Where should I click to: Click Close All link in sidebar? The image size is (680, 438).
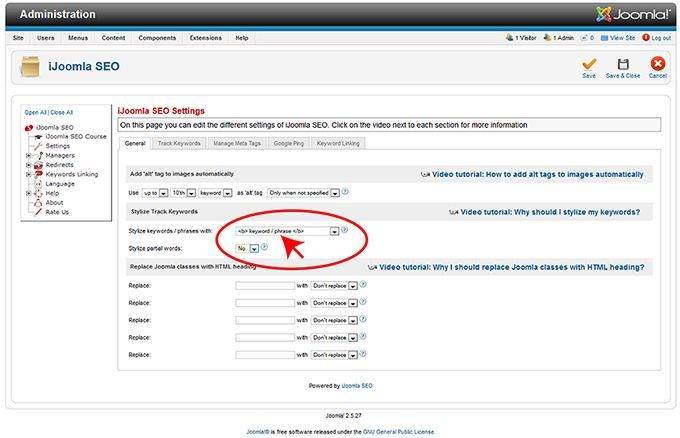(x=62, y=112)
